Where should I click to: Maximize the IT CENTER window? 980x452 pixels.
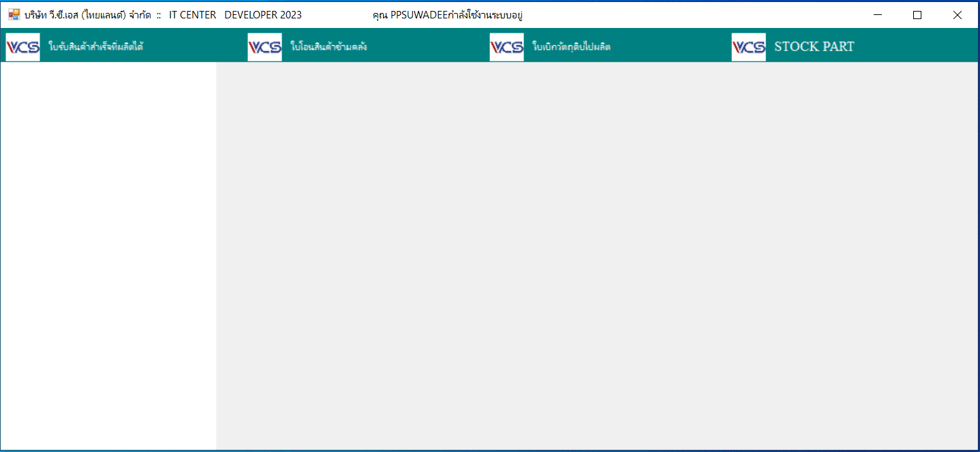917,15
